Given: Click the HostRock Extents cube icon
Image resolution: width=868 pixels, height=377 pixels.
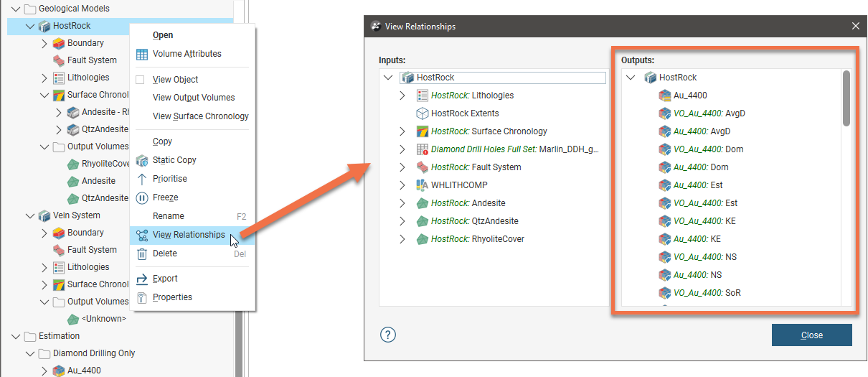Looking at the screenshot, I should (x=423, y=113).
